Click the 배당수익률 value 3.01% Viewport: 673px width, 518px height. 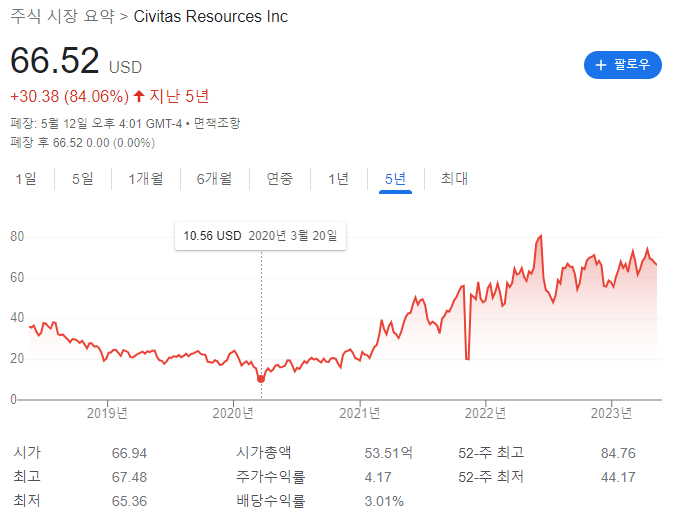tap(384, 501)
